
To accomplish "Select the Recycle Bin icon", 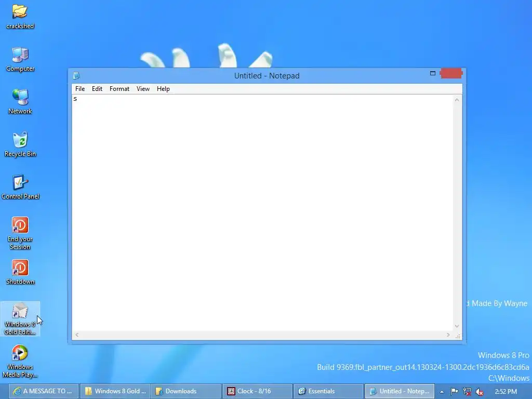I will coord(20,144).
